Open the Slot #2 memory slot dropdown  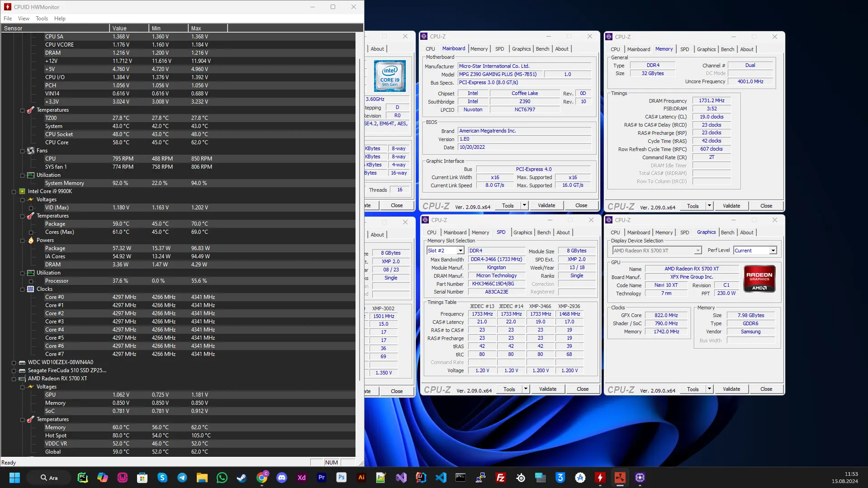pyautogui.click(x=460, y=251)
